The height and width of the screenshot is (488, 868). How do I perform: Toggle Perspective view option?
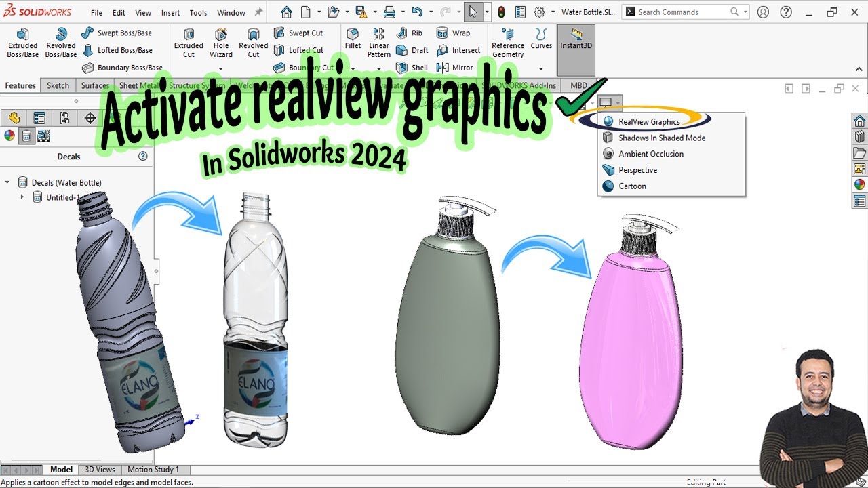[x=629, y=170]
